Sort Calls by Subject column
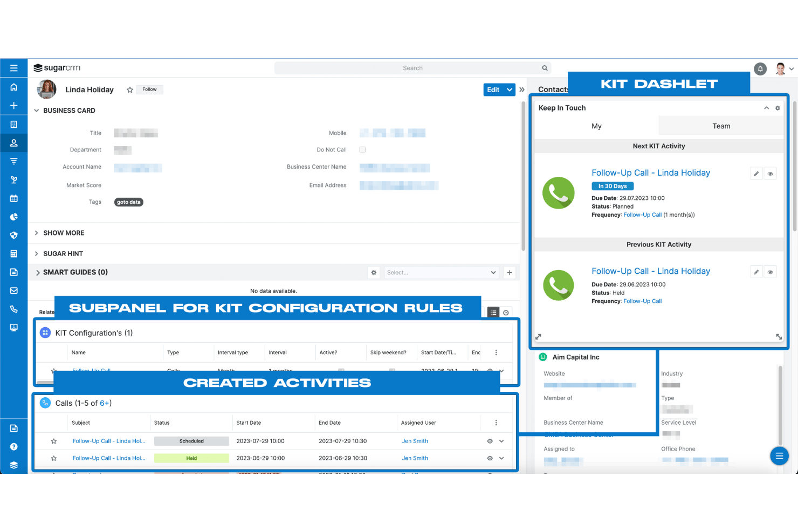798x532 pixels. (81, 423)
